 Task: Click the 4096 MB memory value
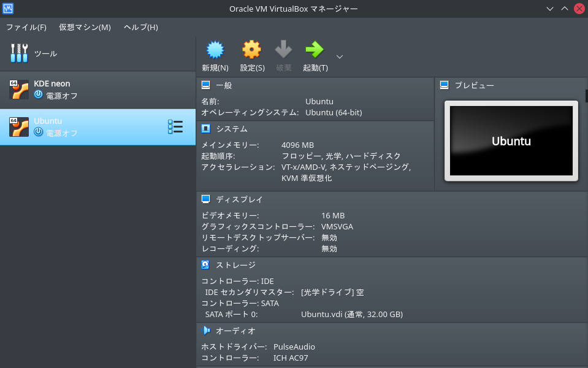pyautogui.click(x=298, y=145)
